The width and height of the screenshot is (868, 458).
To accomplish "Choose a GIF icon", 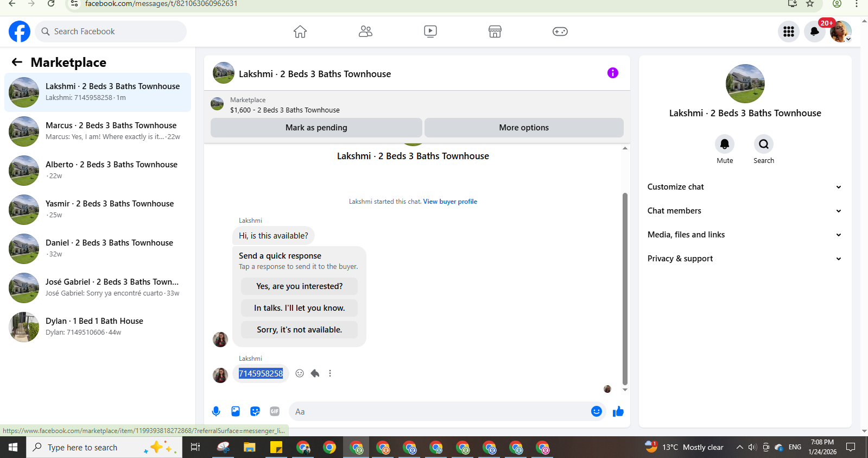I will 275,411.
